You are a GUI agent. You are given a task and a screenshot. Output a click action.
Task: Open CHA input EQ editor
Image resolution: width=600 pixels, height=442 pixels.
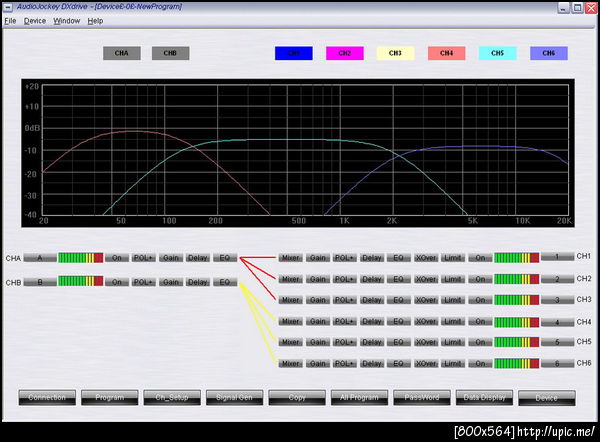(225, 258)
